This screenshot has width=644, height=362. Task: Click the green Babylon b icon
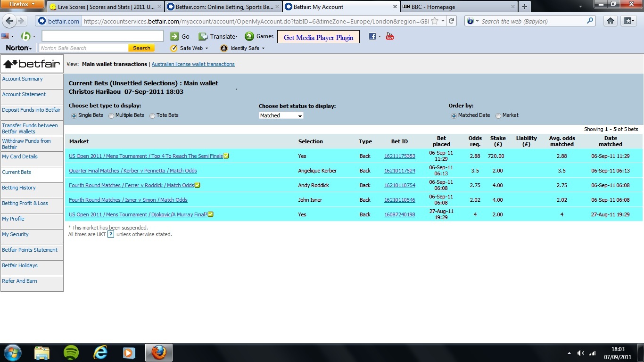[25, 36]
